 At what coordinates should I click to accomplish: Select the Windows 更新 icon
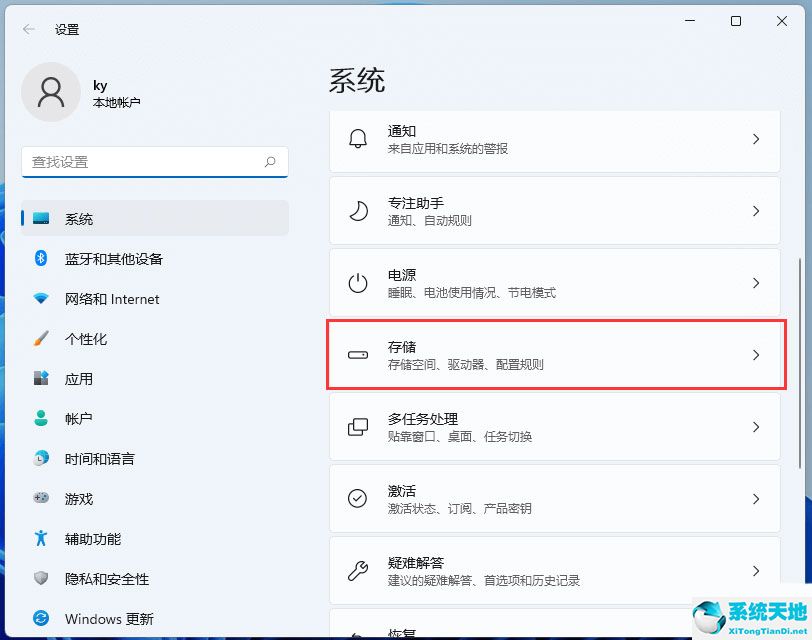tap(41, 619)
